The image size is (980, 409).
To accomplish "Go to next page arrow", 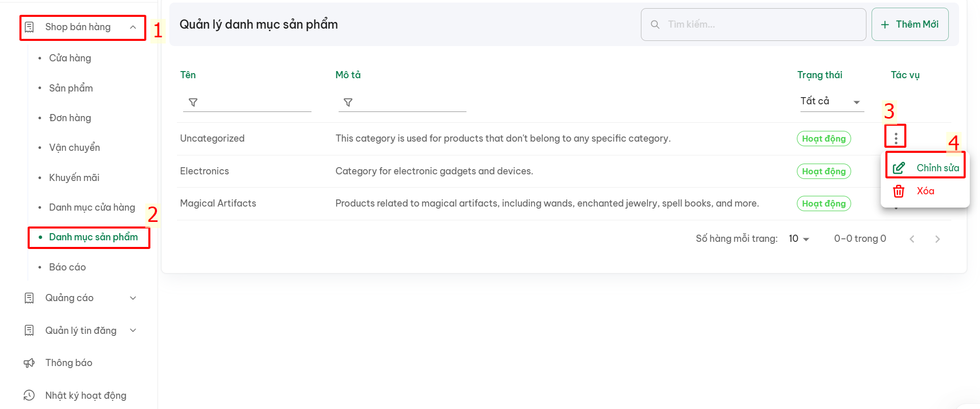I will pos(937,239).
